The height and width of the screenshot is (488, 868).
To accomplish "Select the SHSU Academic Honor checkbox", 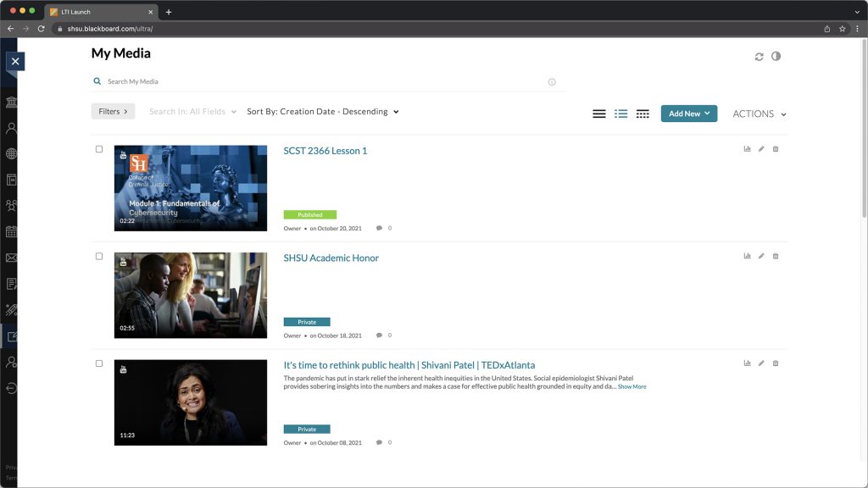I will click(99, 256).
